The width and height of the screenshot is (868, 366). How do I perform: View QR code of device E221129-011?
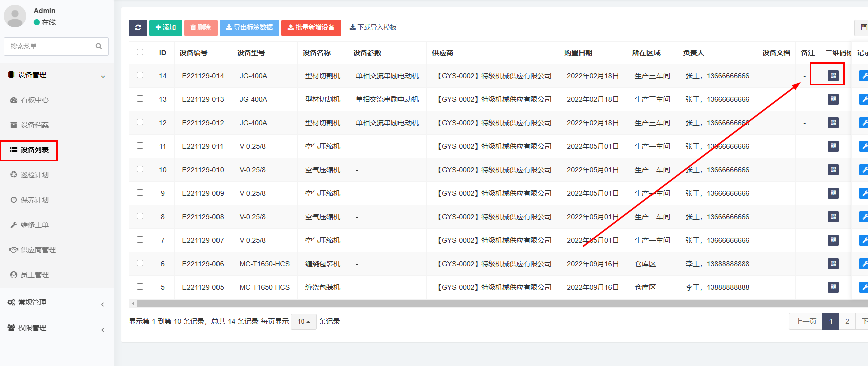pyautogui.click(x=833, y=146)
